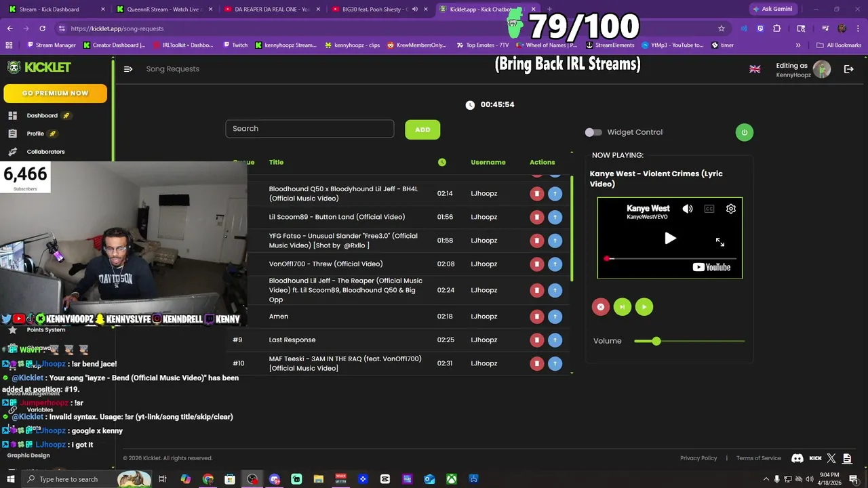Screen dimensions: 868x488
Task: Open the Stream Manager bookmark
Action: [x=51, y=45]
